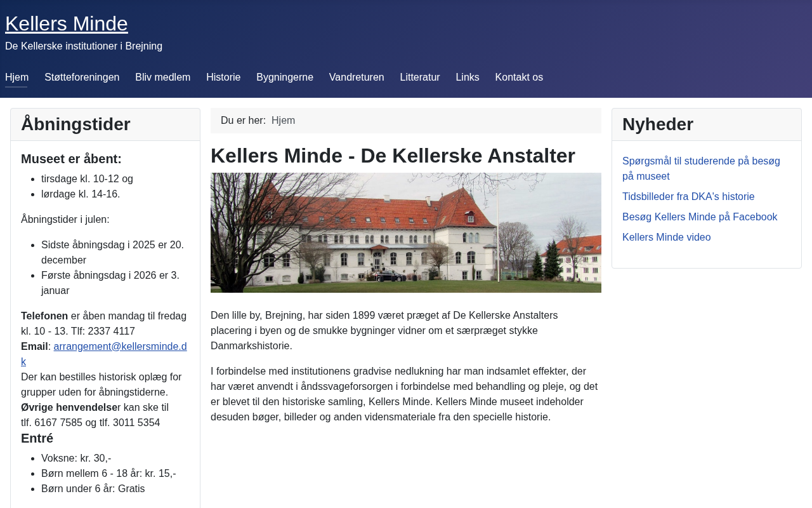Click the 'Nyheder' panel heading
812x508 pixels.
(658, 124)
